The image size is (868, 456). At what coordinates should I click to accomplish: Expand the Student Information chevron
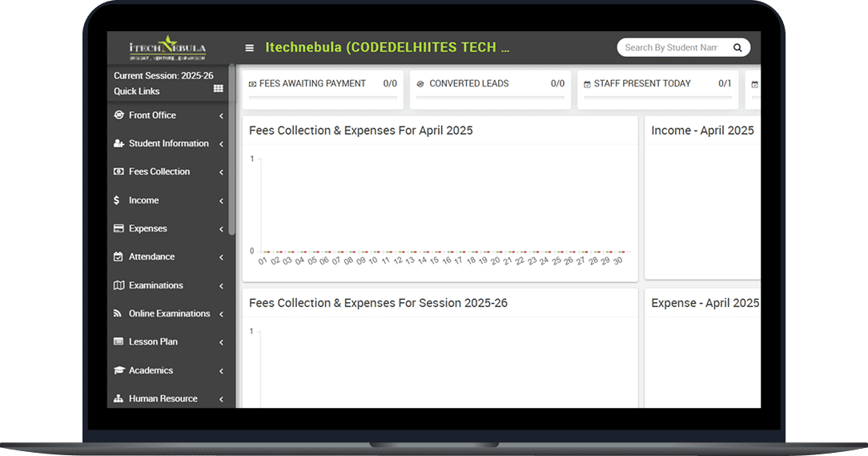click(221, 144)
